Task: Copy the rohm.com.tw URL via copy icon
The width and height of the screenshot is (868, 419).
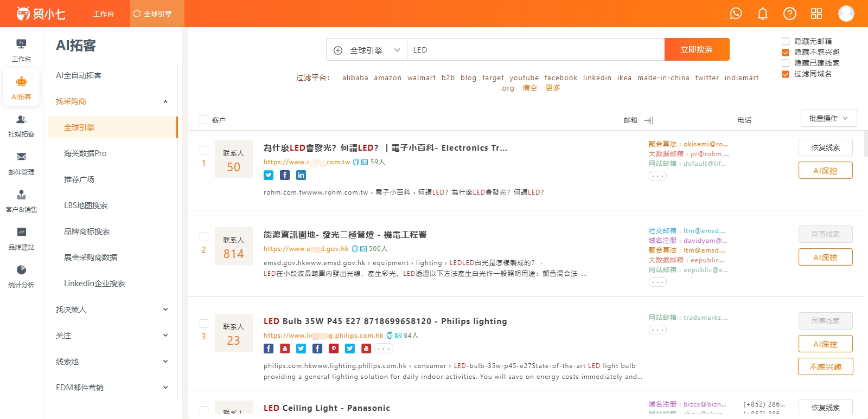Action: [356, 162]
